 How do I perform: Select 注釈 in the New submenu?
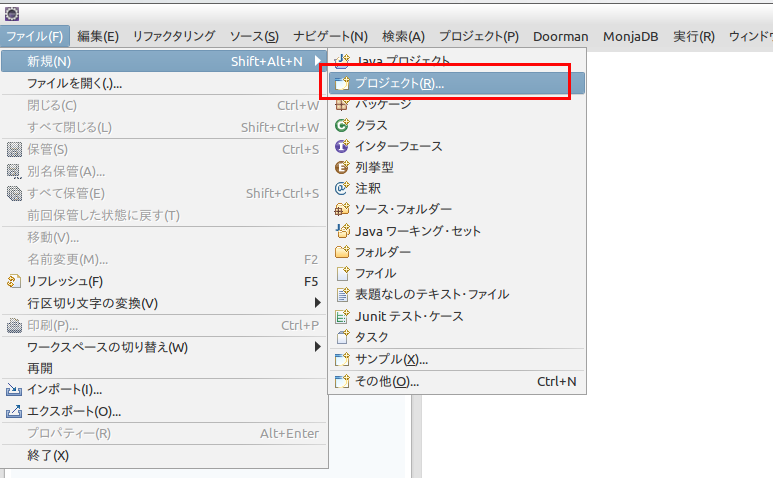click(x=457, y=188)
